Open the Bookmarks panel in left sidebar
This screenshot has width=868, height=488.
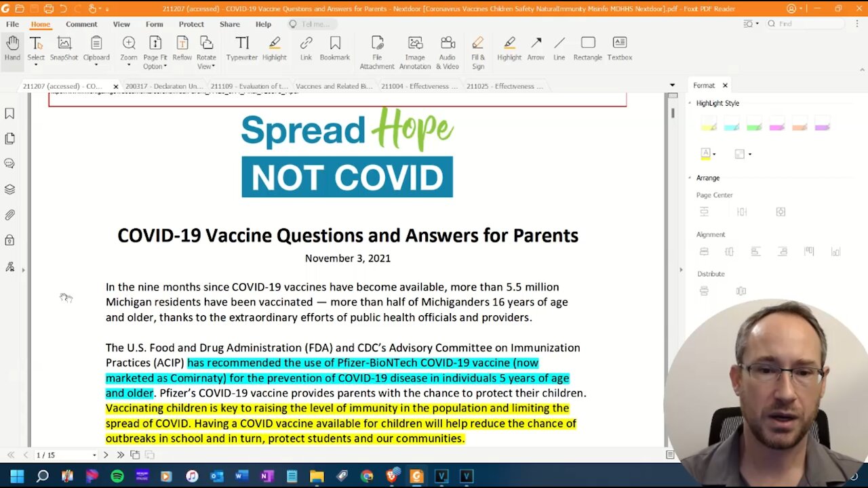pyautogui.click(x=9, y=113)
